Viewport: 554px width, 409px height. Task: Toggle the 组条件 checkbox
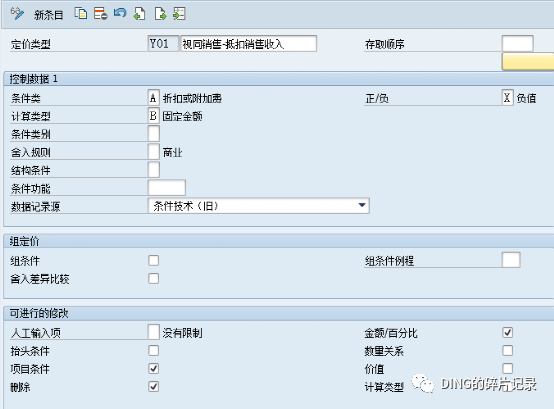tap(154, 260)
